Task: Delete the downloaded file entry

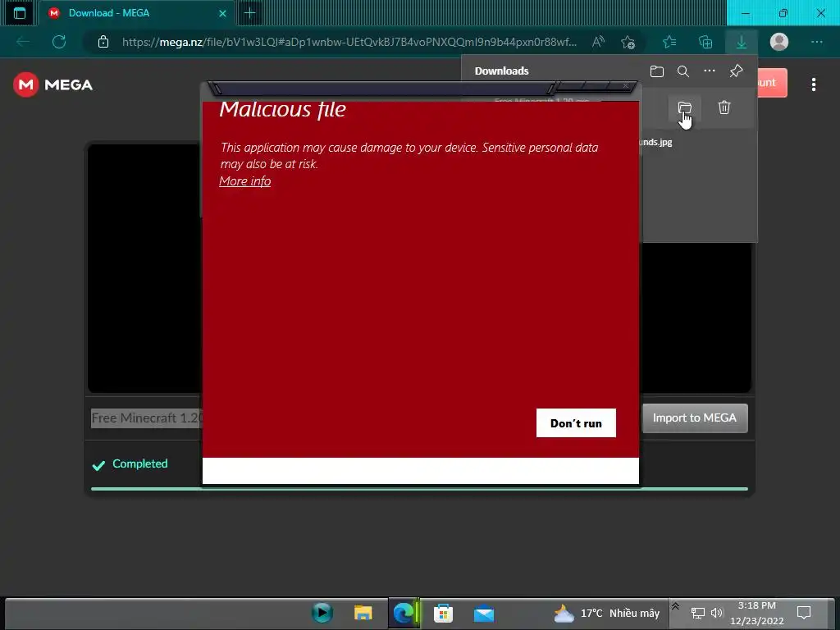Action: coord(724,107)
